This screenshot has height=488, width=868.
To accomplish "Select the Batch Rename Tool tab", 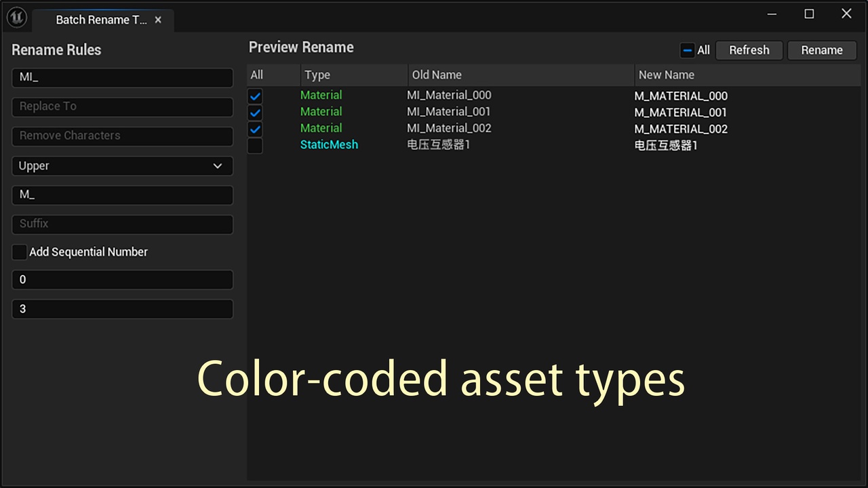I will click(x=102, y=20).
